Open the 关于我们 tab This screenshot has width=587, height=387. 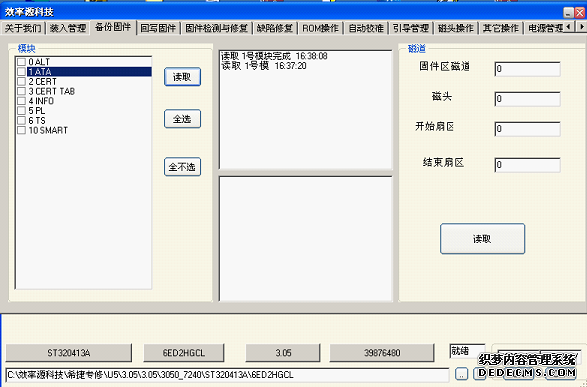pyautogui.click(x=23, y=28)
